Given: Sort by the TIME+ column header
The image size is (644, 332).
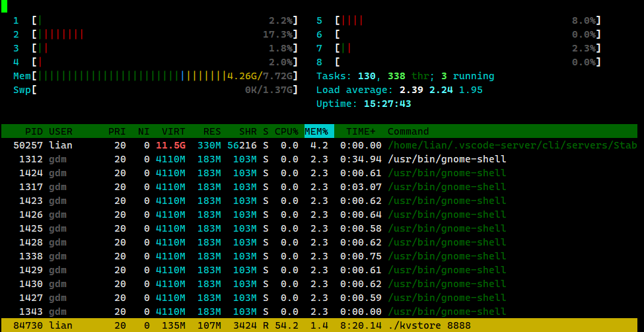Looking at the screenshot, I should (361, 131).
